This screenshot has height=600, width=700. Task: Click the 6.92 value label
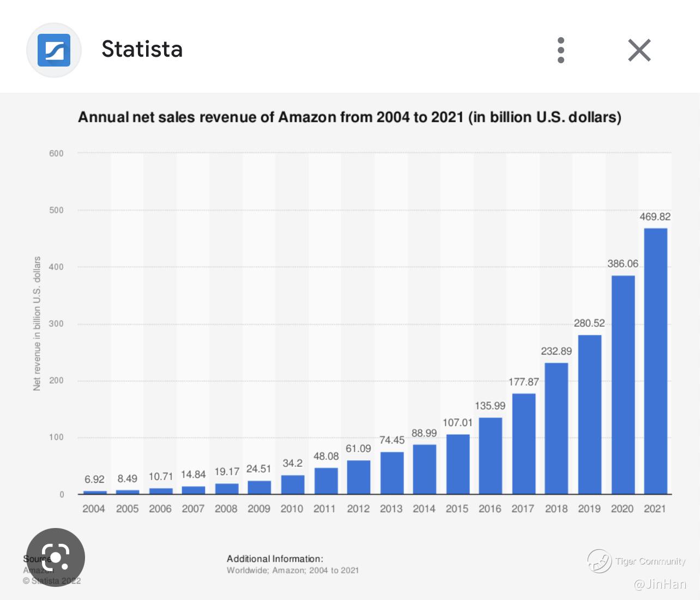94,479
